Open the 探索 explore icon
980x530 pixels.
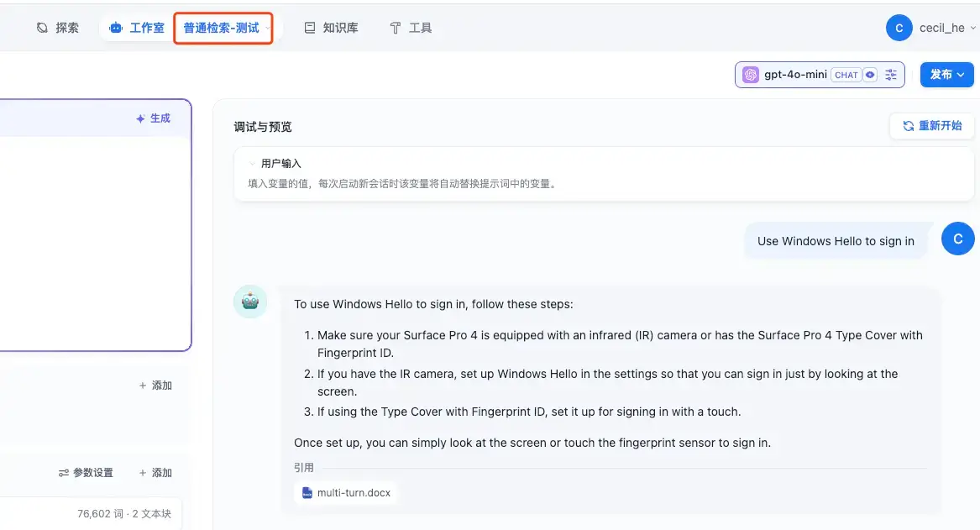tap(43, 28)
